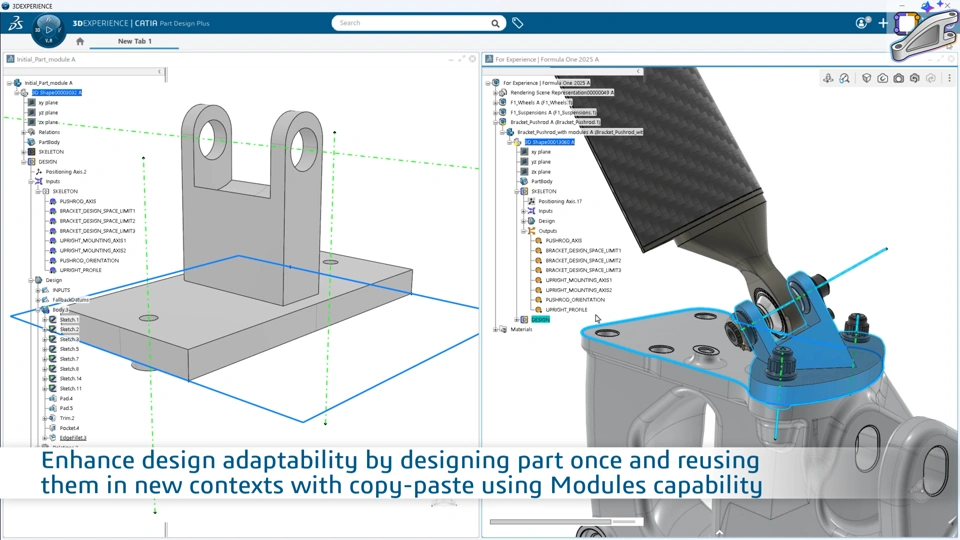The height and width of the screenshot is (540, 960).
Task: Click the zoom magnifier view icon
Action: 844,78
